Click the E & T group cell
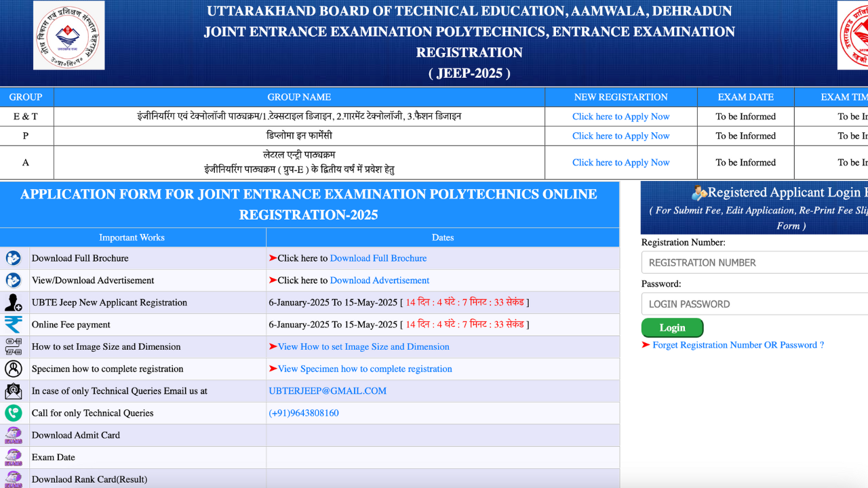Screen dimensions: 868x488 26,117
